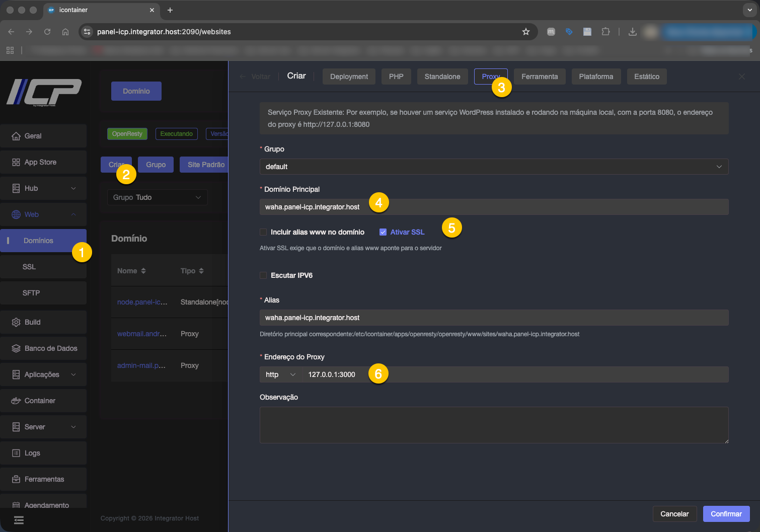Click the Cancelar button

click(674, 514)
